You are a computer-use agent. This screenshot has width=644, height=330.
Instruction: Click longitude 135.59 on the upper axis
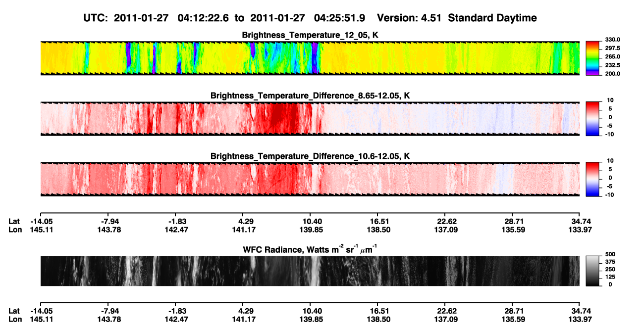[x=514, y=230]
